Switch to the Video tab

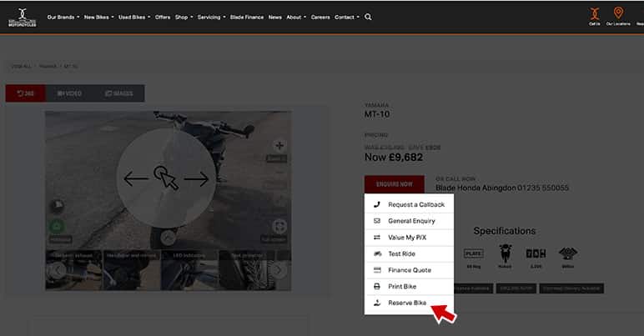point(69,93)
